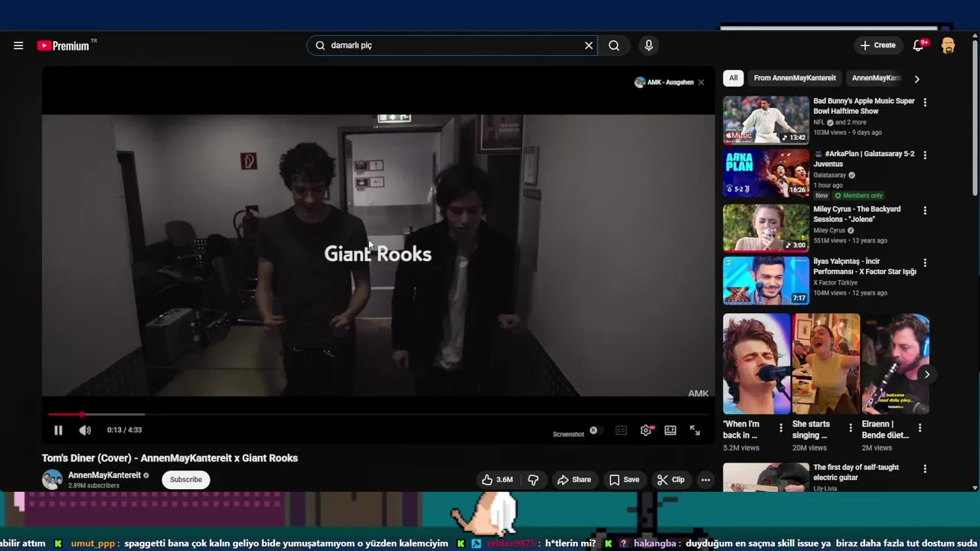Show more filter chips with arrow

(x=916, y=78)
